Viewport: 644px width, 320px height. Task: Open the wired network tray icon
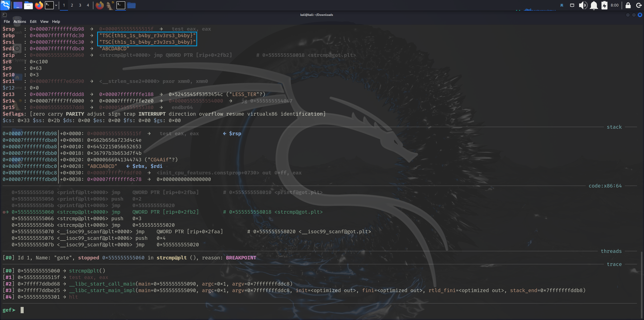(572, 5)
